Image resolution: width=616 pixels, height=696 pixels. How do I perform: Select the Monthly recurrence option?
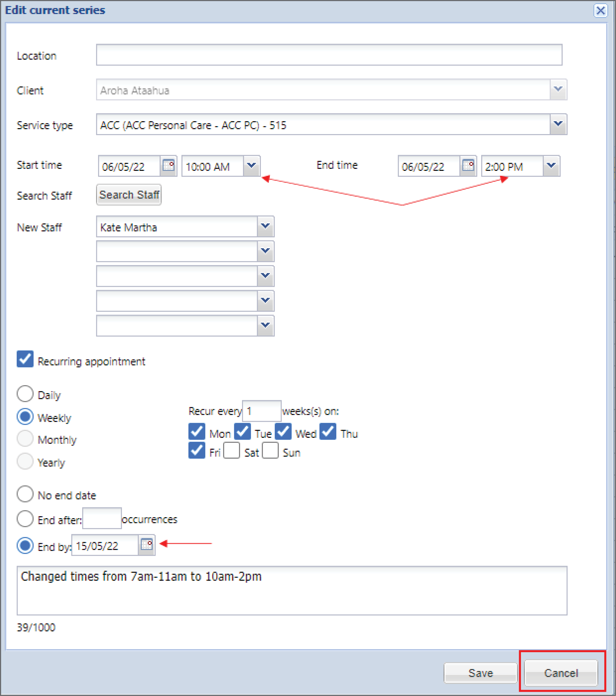coord(25,439)
